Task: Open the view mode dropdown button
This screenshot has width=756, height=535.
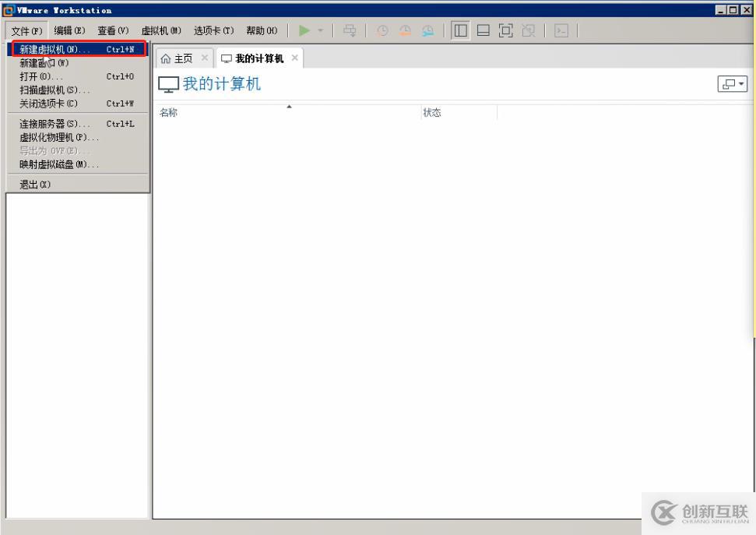Action: click(733, 84)
